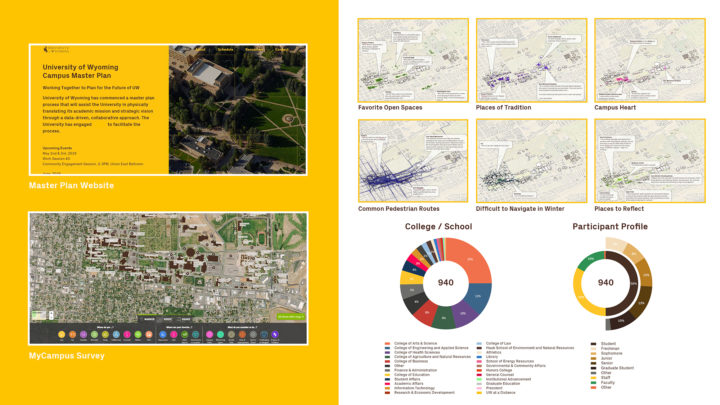Click the University of Wyoming logo
Viewport: 720px width, 405px height.
[56, 50]
